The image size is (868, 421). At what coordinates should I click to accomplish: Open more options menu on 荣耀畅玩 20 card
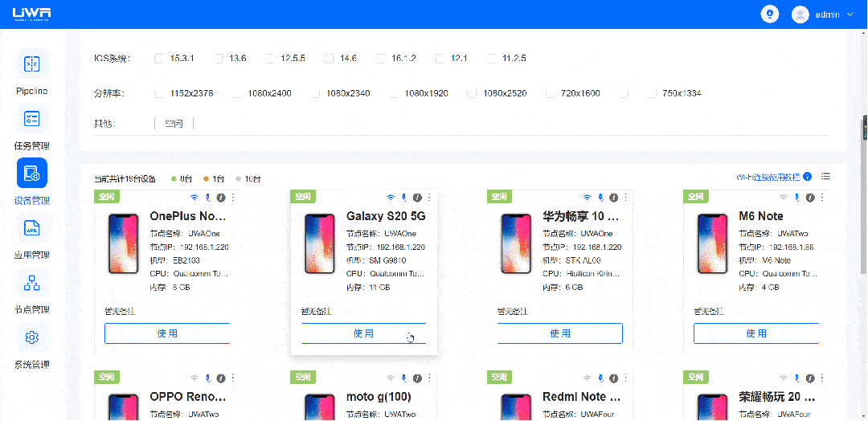[x=822, y=378]
